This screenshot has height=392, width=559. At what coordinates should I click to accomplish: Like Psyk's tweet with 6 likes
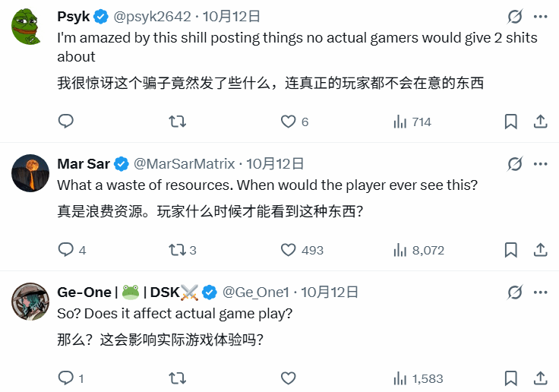tap(289, 122)
